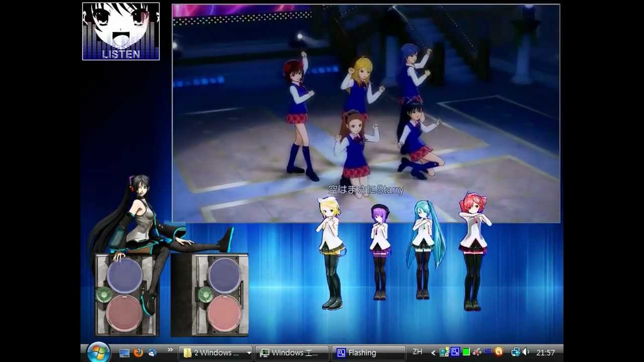Click the right speaker's green knob
This screenshot has width=644, height=362.
(205, 295)
